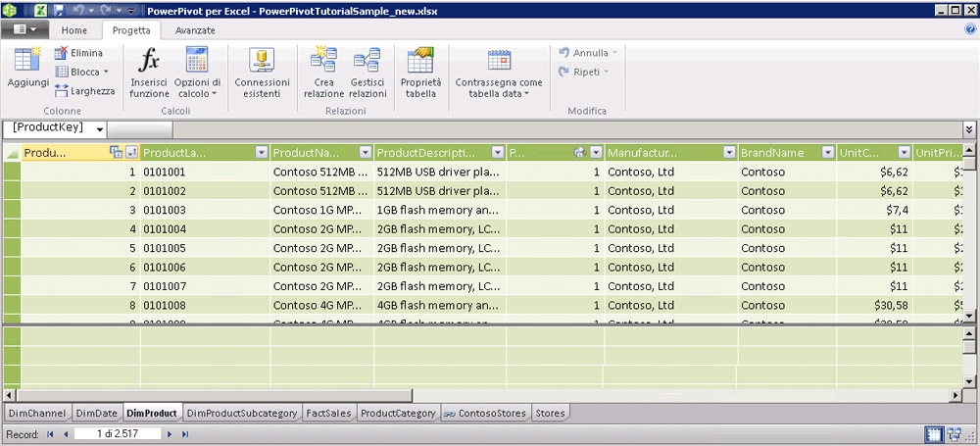Open Opzioni di calcolo dropdown
Screen dimensions: 980x446
click(x=197, y=74)
